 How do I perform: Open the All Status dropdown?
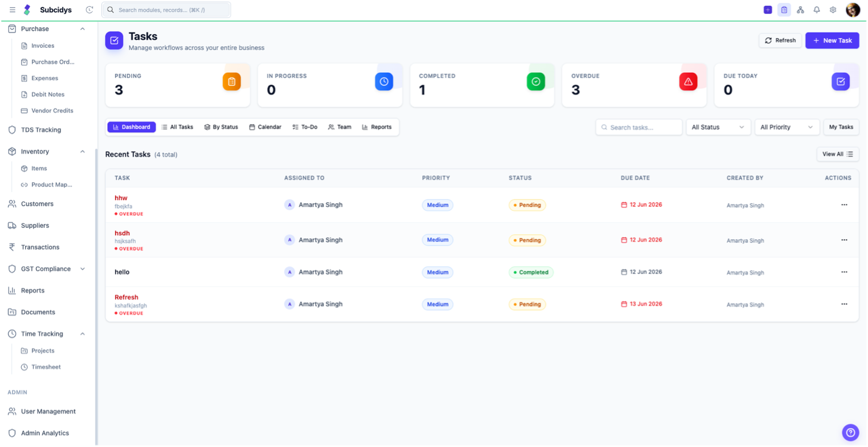pos(718,127)
